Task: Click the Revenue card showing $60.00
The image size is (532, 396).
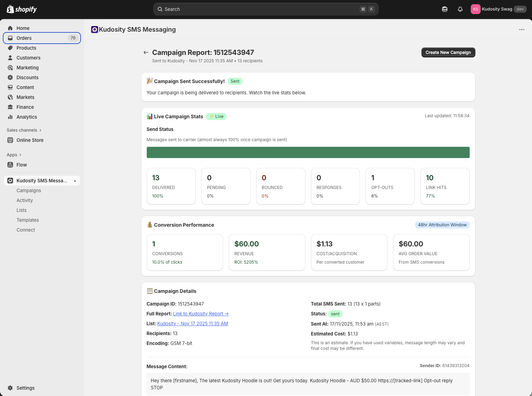Action: point(267,252)
